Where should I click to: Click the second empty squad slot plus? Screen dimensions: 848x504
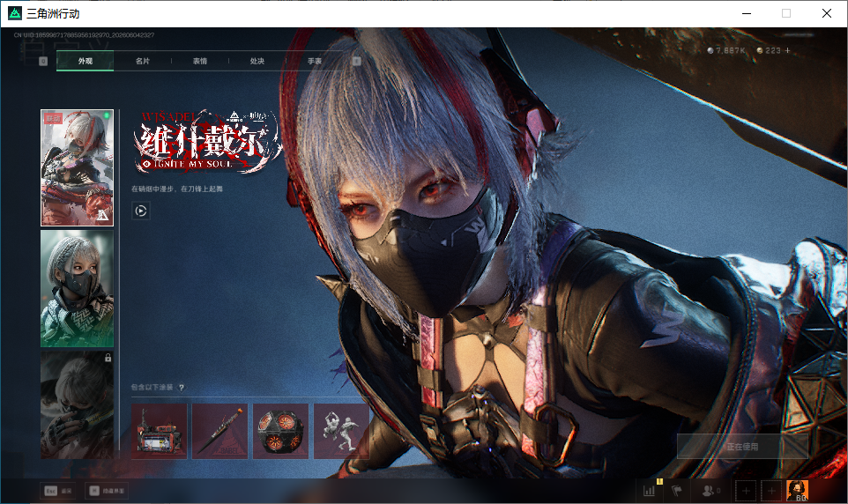pos(771,491)
